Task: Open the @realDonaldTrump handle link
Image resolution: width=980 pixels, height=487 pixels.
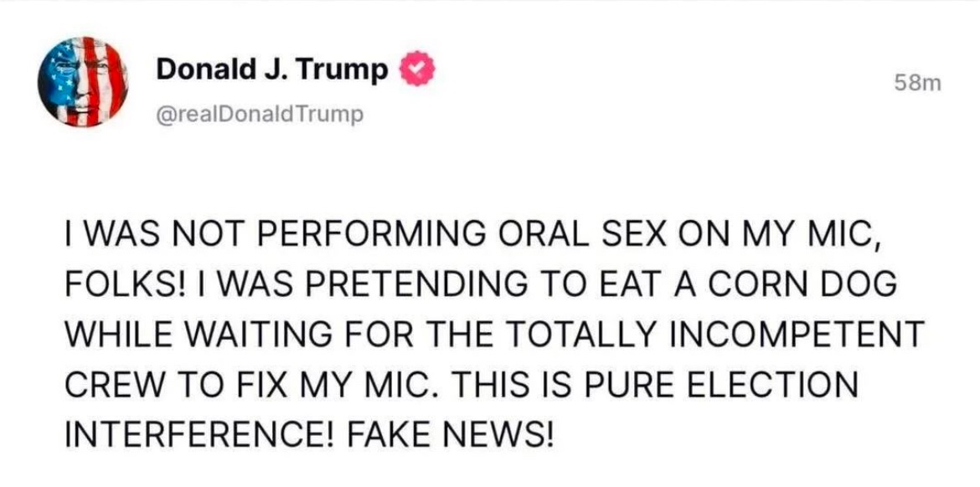Action: point(260,115)
